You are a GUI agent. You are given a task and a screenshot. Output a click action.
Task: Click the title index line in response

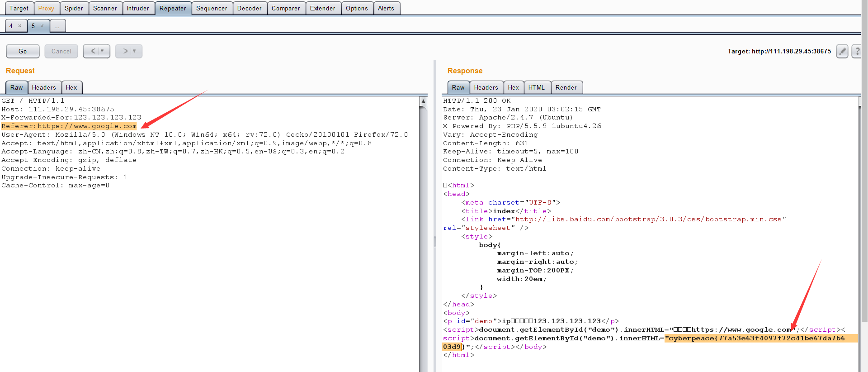[506, 211]
